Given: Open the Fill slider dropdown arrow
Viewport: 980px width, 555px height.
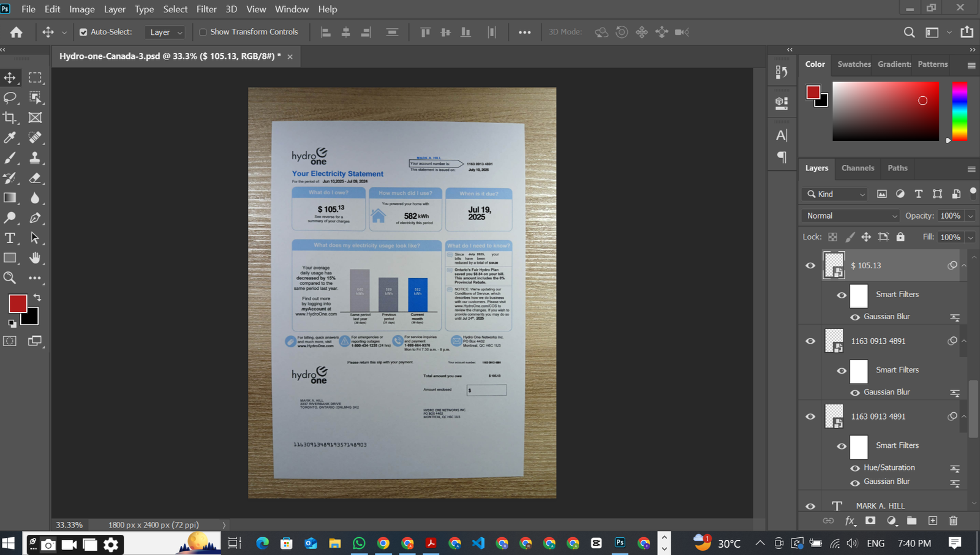Looking at the screenshot, I should click(970, 238).
